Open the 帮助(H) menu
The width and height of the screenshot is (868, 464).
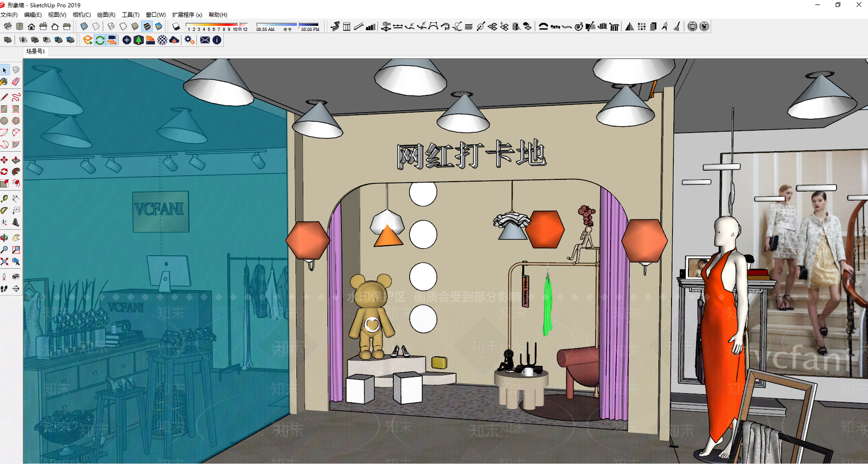(x=218, y=15)
